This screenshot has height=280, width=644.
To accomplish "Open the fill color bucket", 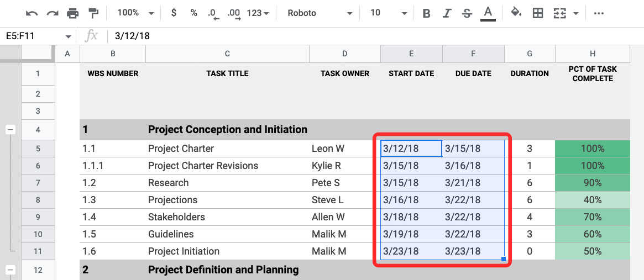I will (x=516, y=13).
